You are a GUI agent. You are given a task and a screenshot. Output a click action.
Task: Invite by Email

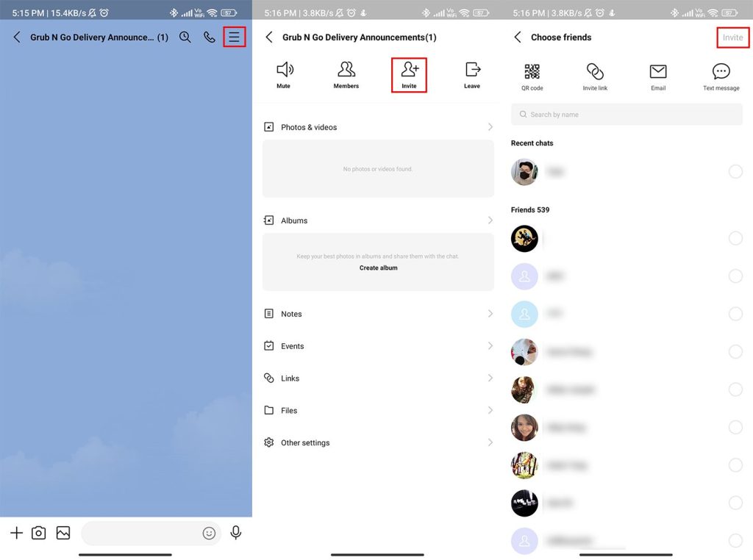click(658, 76)
